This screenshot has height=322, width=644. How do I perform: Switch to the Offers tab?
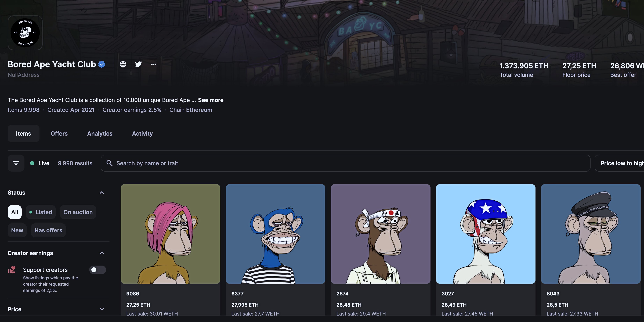(59, 133)
